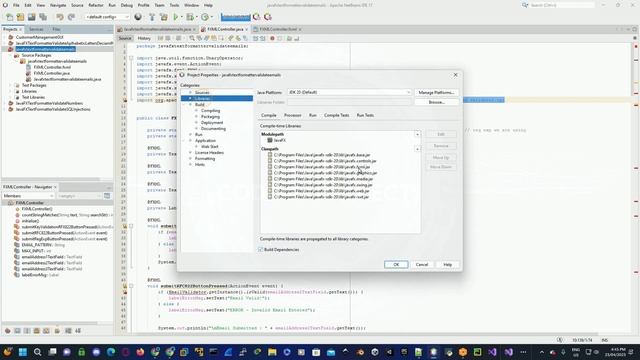Viewport: 640px width, 360px height.
Task: Click the Classpath add dropdown button
Action: tap(417, 149)
